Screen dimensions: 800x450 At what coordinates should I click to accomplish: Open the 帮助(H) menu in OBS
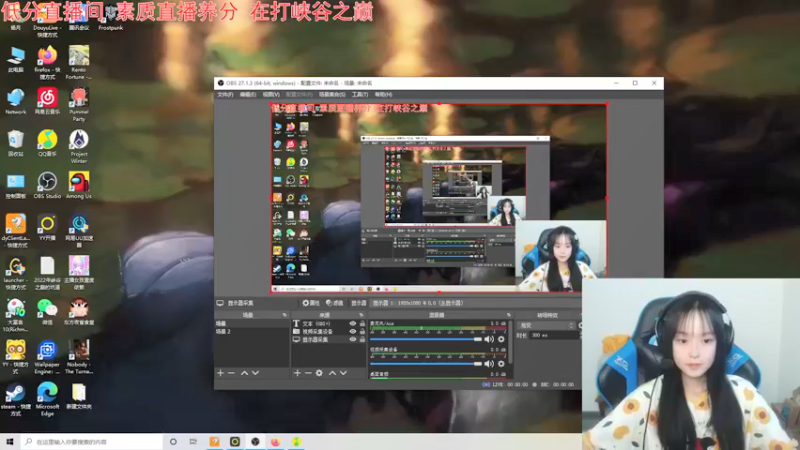[x=383, y=94]
